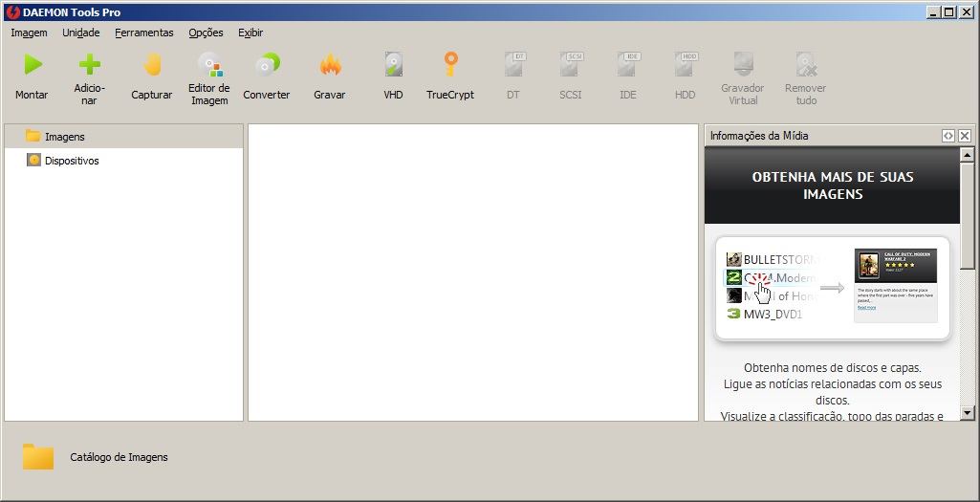Click the Adicionar green plus icon
The image size is (980, 502).
click(89, 64)
